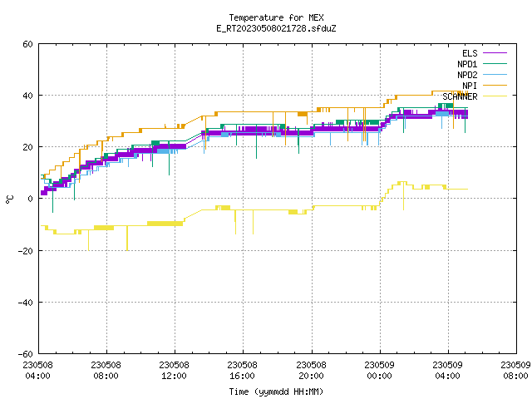Click the green NPD1 legend line sample
Screen dimensions: 532x399
pos(495,63)
